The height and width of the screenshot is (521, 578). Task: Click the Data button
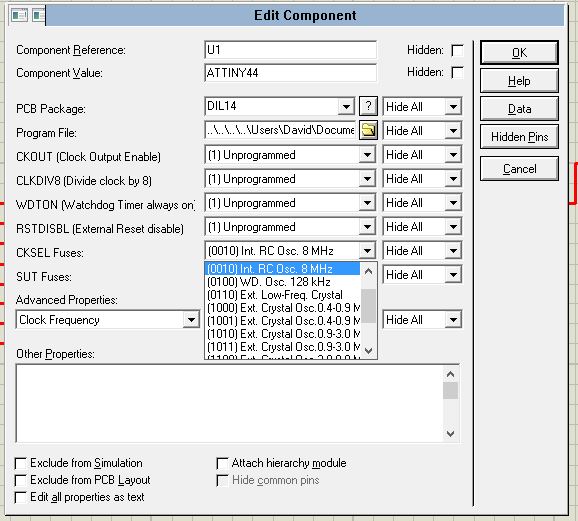coord(519,109)
